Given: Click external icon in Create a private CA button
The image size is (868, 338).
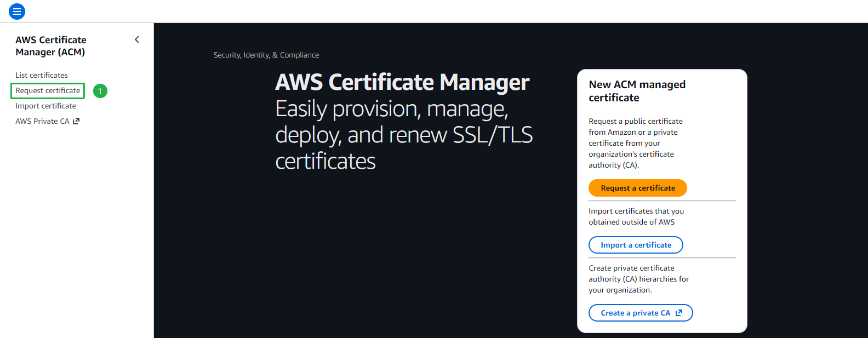Looking at the screenshot, I should (x=679, y=313).
